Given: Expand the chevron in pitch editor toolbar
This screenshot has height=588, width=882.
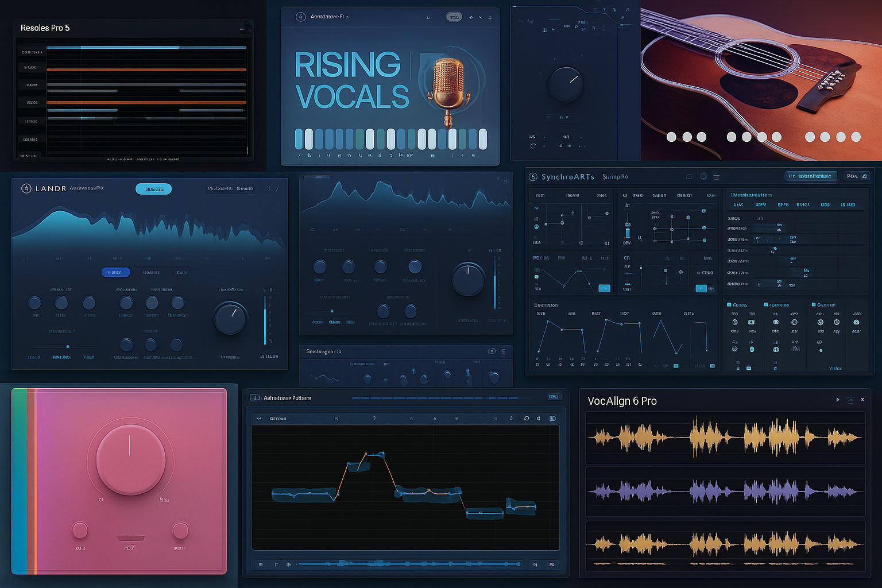Looking at the screenshot, I should 259,419.
